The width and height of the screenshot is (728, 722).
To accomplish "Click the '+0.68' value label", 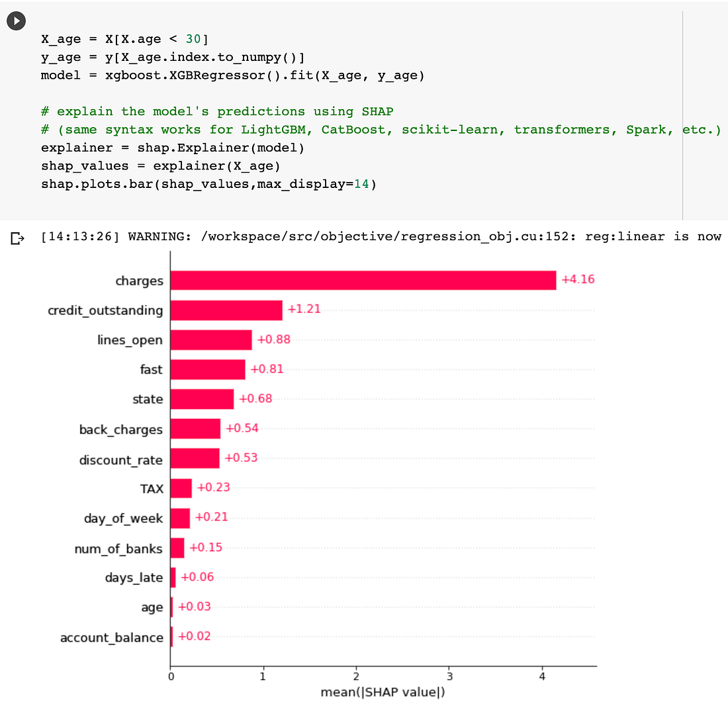I will [x=256, y=399].
